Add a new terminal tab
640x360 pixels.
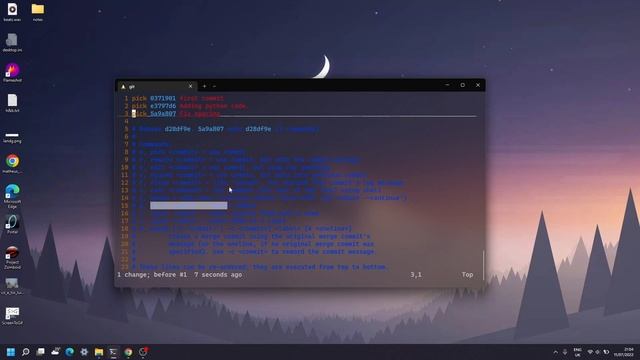click(x=204, y=86)
